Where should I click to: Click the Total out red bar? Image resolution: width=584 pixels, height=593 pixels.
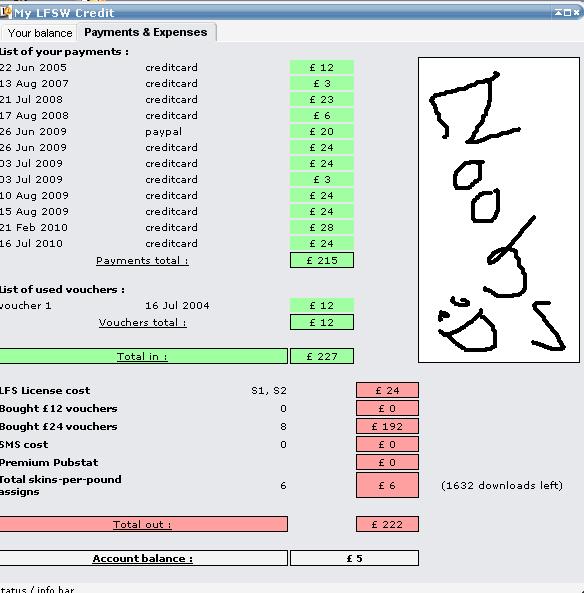point(144,524)
